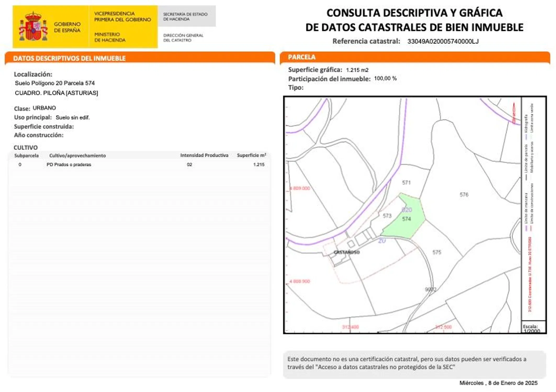Click parcel label 571 on the map
The image size is (556, 392).
(406, 182)
